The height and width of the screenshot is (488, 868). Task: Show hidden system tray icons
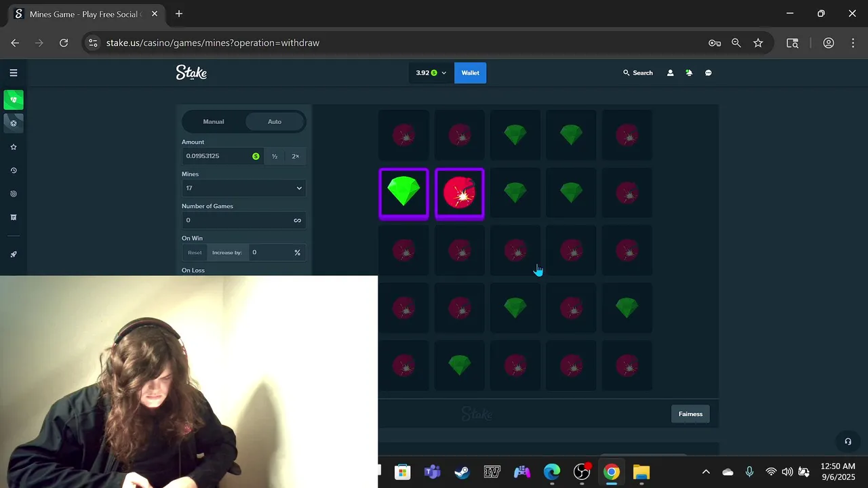click(706, 472)
